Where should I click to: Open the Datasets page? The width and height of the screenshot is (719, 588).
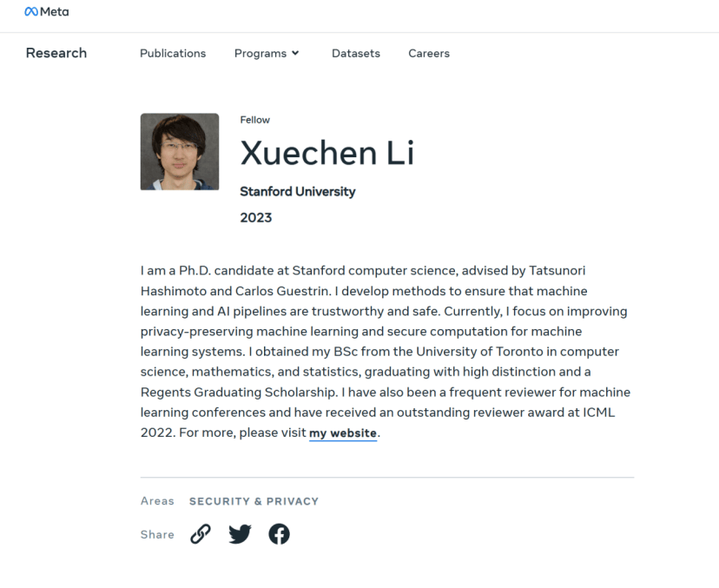click(356, 53)
